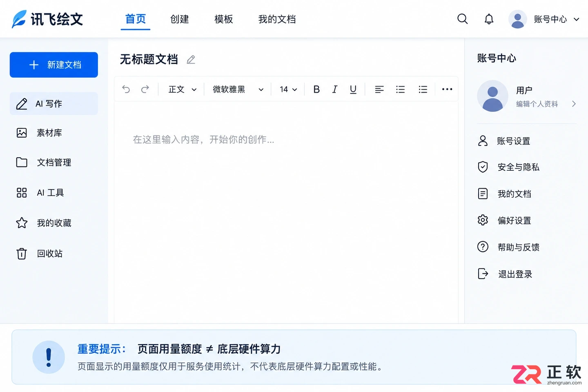Switch to the 我的文档 tab in header
The width and height of the screenshot is (588, 392).
[x=277, y=19]
